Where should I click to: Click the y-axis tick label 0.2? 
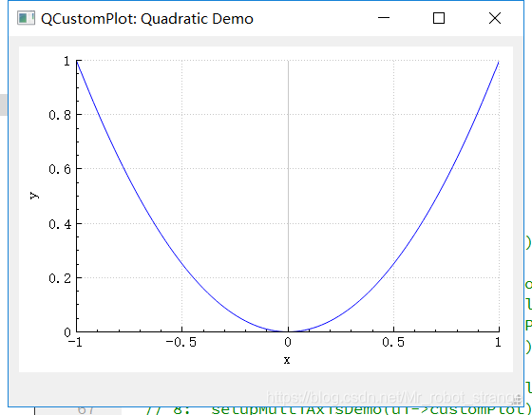60,278
